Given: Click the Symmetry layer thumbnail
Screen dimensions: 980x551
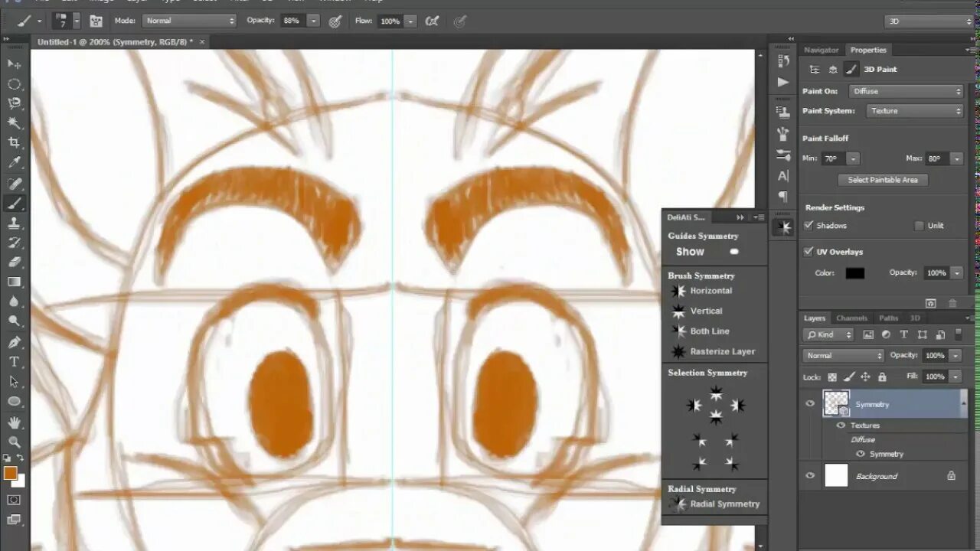Looking at the screenshot, I should [836, 403].
